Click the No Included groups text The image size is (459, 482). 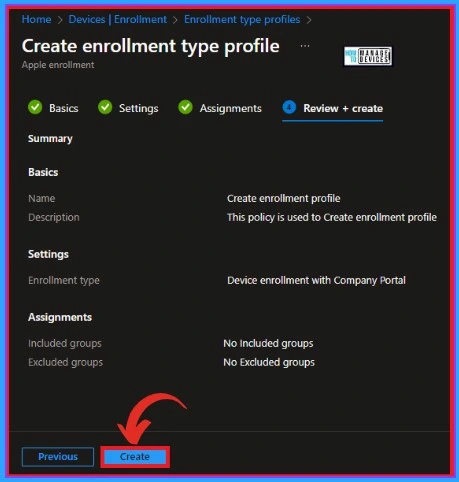coord(268,343)
